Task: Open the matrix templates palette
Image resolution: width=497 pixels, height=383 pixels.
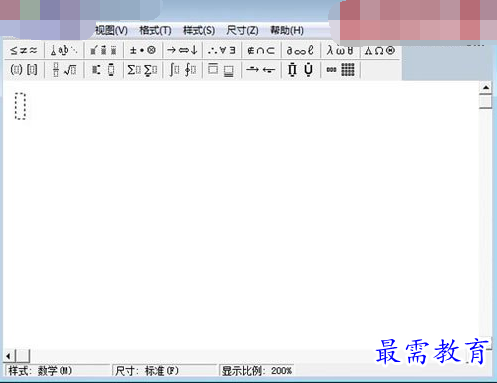Action: coord(340,70)
